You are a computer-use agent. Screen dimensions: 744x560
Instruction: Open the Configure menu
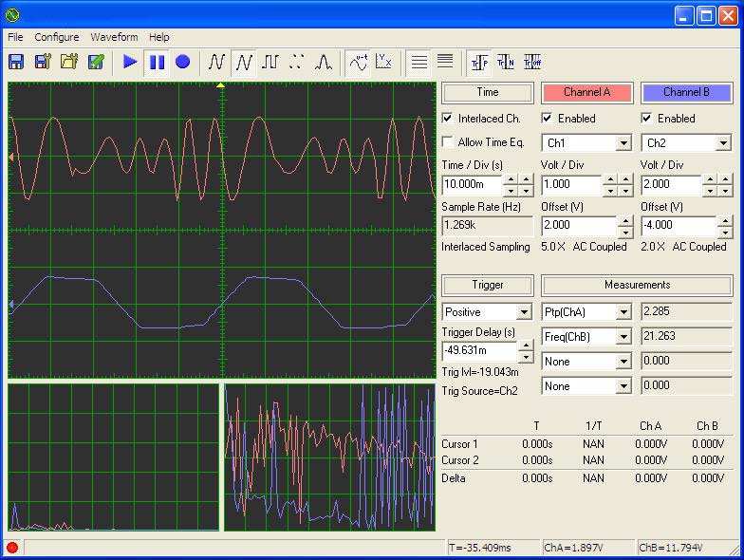(56, 37)
